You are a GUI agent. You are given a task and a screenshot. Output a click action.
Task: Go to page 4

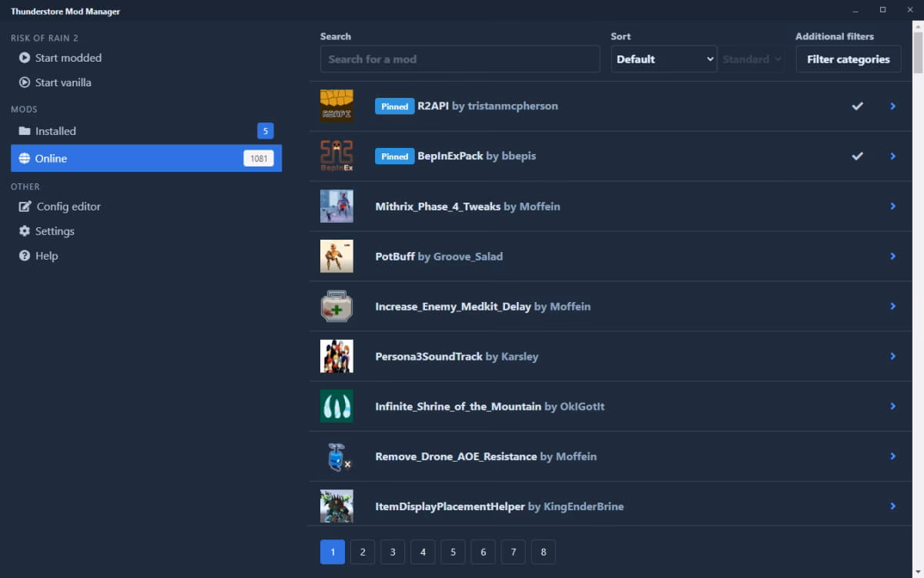tap(423, 552)
